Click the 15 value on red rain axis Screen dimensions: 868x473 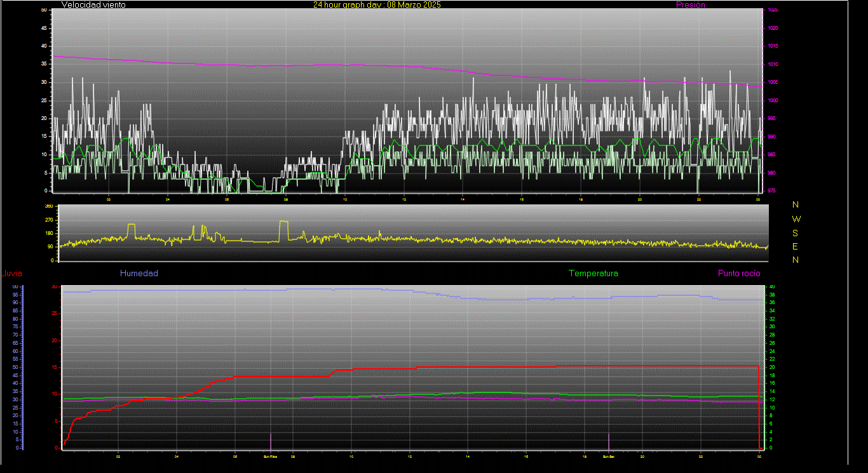click(x=55, y=367)
